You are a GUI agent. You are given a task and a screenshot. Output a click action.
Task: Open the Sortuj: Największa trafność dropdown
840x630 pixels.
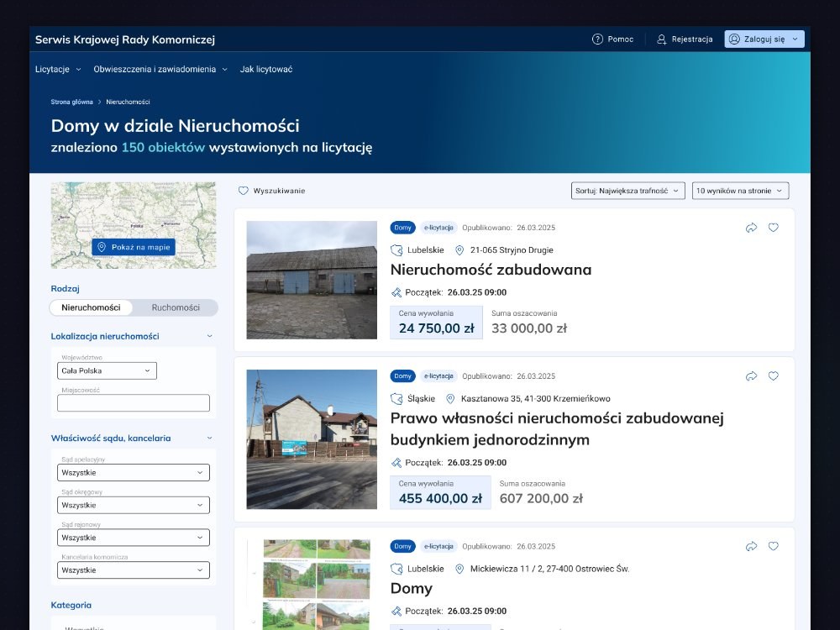point(627,191)
